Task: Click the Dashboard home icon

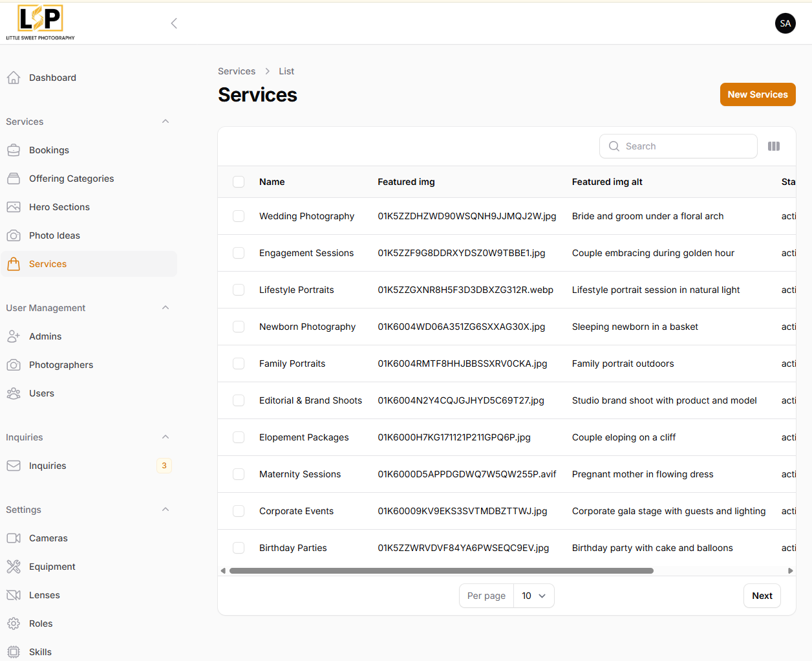Action: pyautogui.click(x=14, y=78)
